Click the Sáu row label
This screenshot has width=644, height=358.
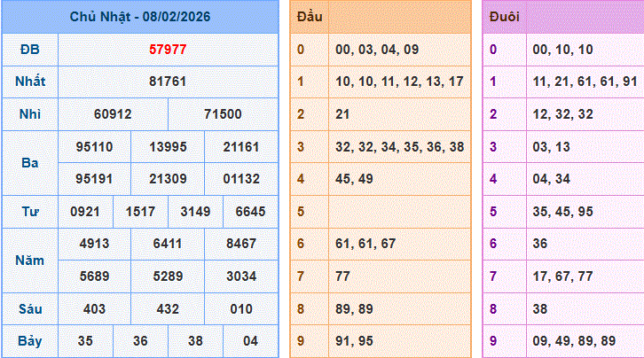30,308
